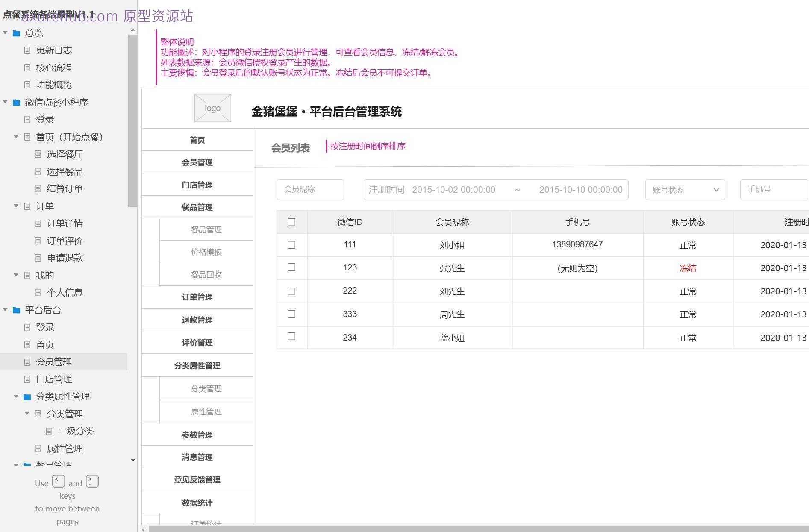Screen dimensions: 809x532
Task: Click the bottom horizontal scrollbar track
Action: tap(478, 529)
